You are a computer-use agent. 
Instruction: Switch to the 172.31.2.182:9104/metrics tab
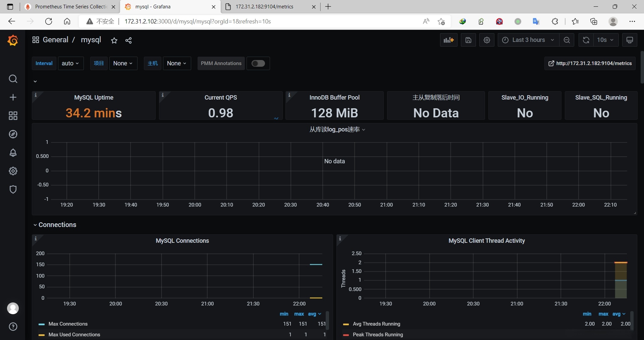pyautogui.click(x=264, y=7)
